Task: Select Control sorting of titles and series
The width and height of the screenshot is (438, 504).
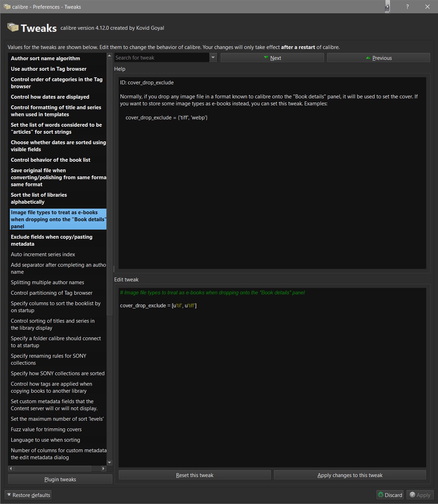Action: (58, 324)
